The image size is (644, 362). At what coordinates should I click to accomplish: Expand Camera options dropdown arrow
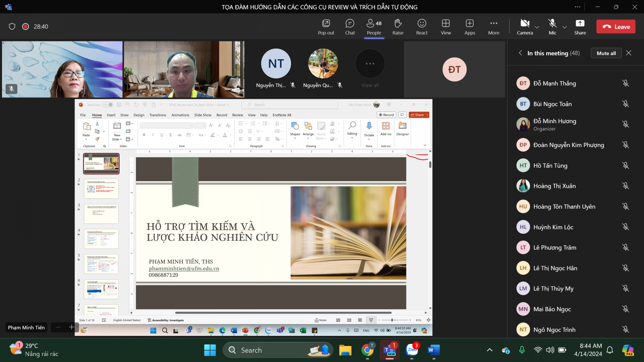pos(537,27)
